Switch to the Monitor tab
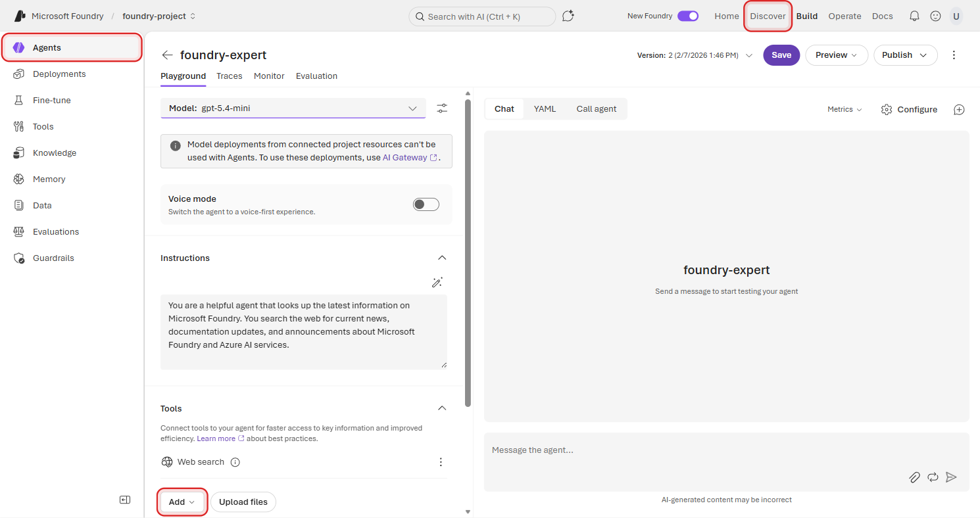 coord(269,76)
